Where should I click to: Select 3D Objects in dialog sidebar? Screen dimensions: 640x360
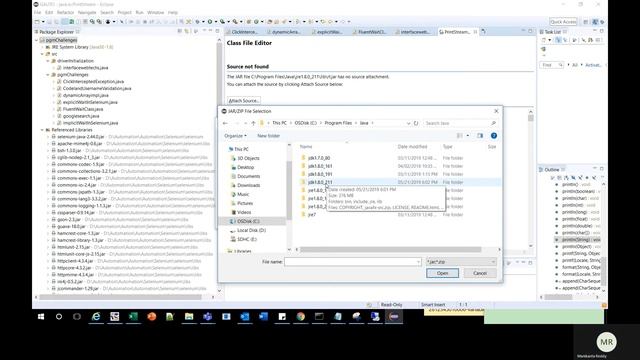tap(248, 158)
